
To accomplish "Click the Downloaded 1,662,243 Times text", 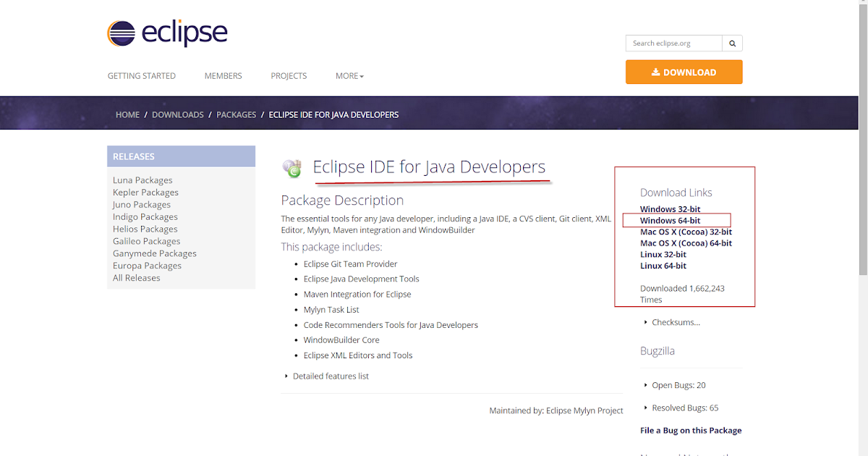I will click(682, 294).
